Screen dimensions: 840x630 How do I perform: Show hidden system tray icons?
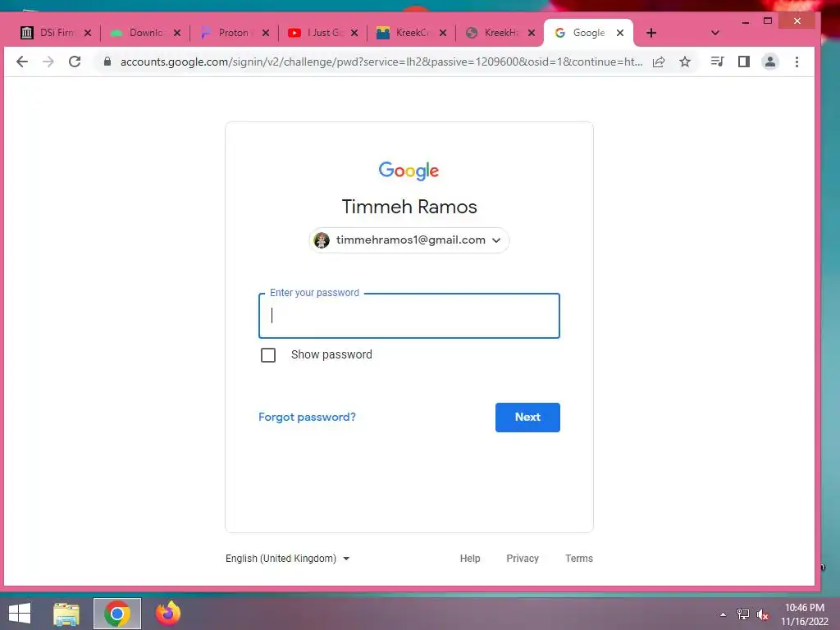pyautogui.click(x=724, y=614)
